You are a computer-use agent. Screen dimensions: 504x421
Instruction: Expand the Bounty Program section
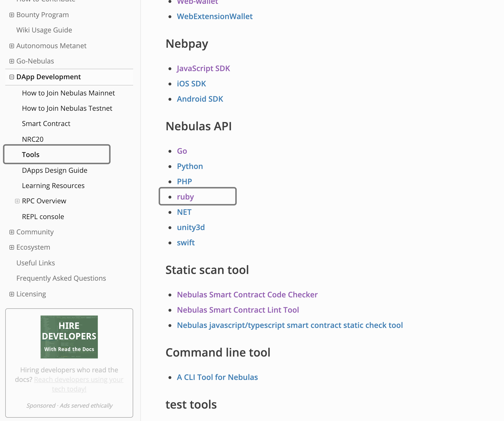12,15
